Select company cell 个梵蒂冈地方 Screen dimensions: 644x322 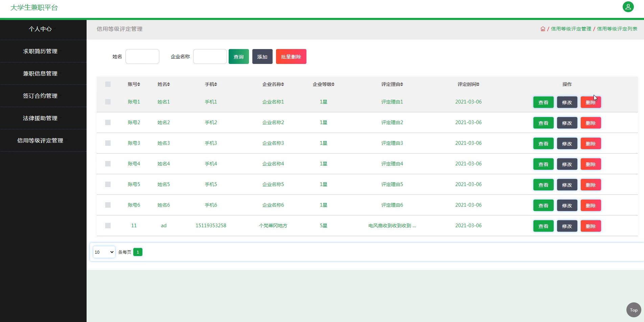coord(273,226)
